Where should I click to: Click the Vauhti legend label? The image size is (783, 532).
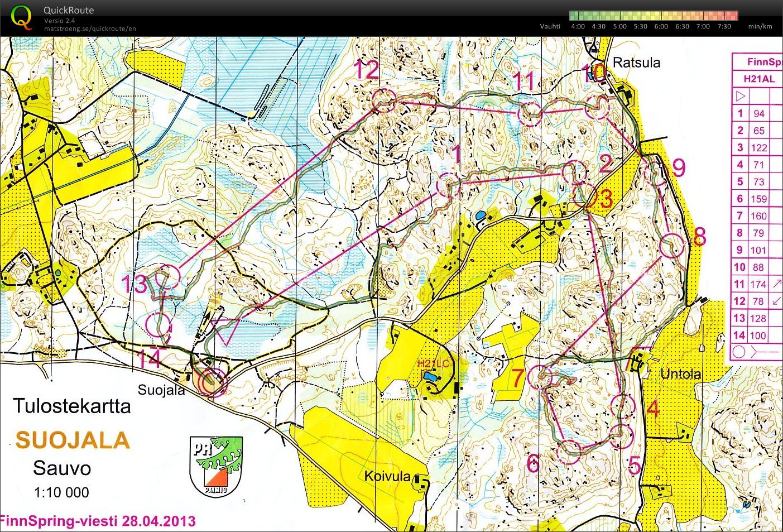[x=550, y=26]
